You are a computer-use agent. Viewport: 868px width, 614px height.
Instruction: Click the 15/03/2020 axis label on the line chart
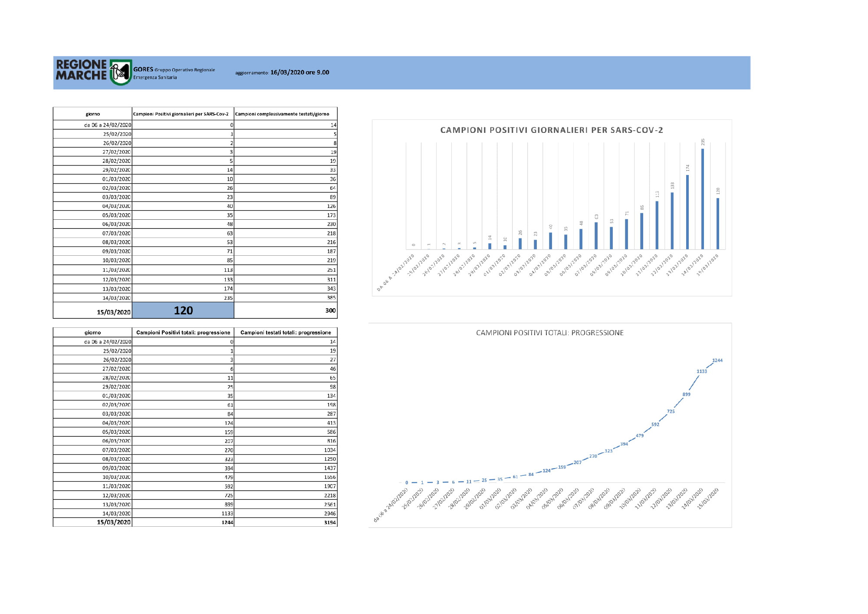point(708,498)
